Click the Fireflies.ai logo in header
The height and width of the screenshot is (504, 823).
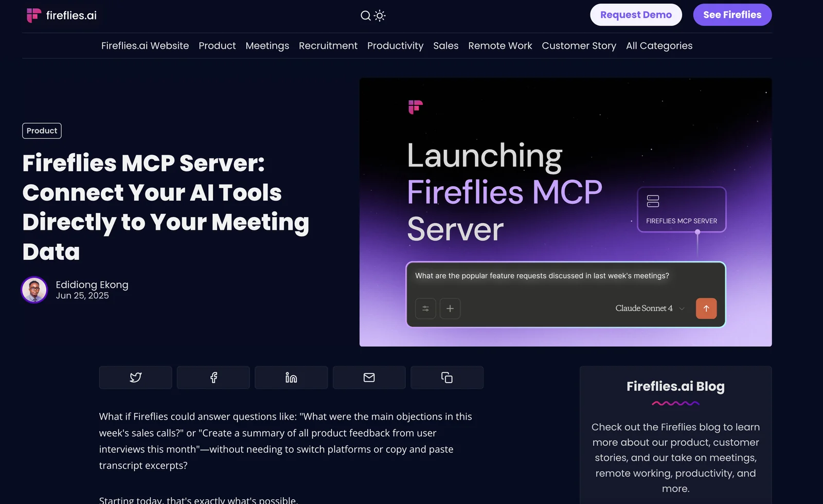pos(61,15)
